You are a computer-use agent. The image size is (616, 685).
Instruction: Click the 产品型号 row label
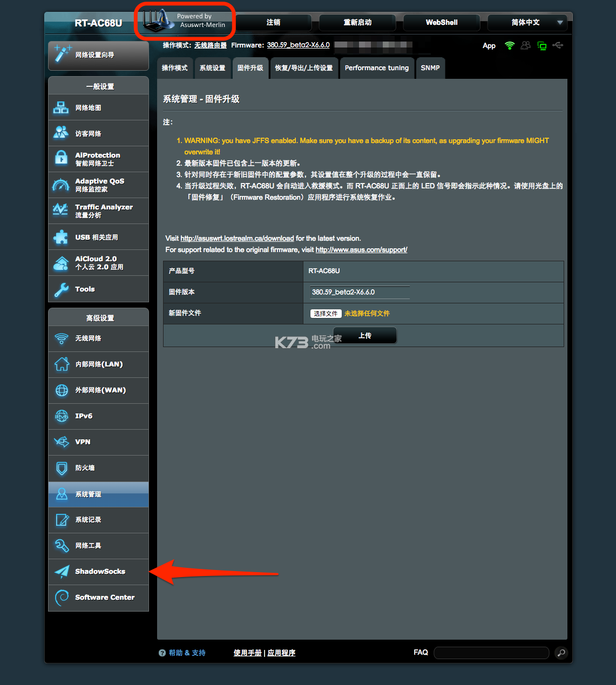(181, 271)
